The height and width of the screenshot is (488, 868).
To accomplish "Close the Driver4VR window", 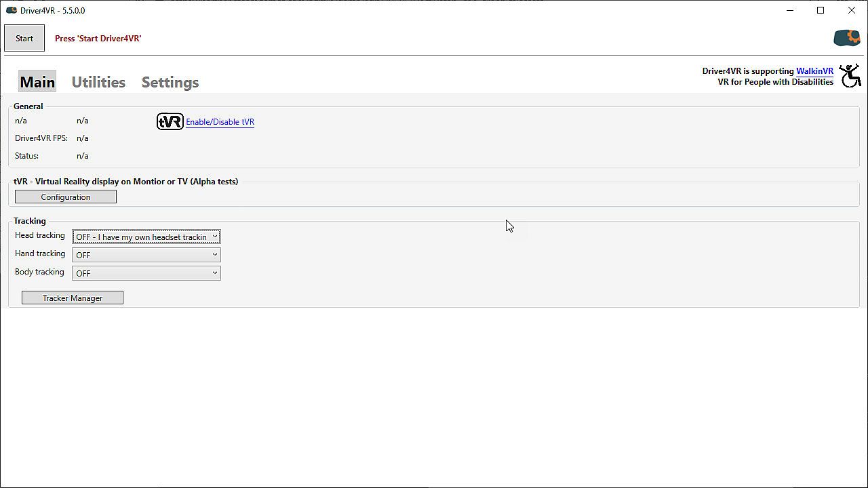I will tap(852, 10).
